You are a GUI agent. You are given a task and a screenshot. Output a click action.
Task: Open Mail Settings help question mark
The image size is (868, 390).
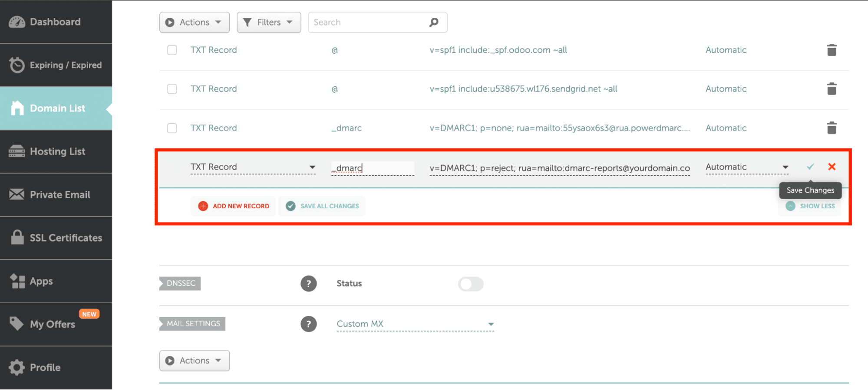[x=308, y=324]
